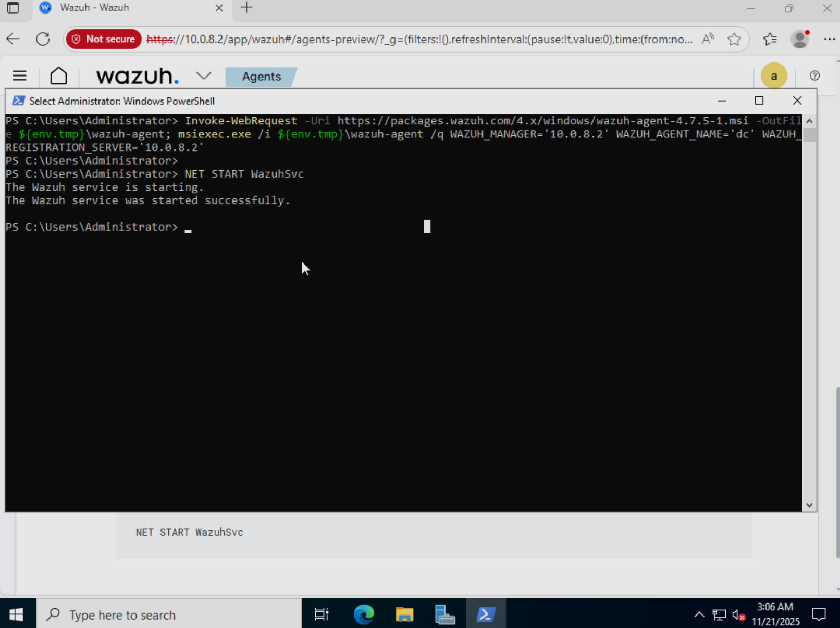Screen dimensions: 840x628
Task: Reload the browser page
Action: click(43, 39)
